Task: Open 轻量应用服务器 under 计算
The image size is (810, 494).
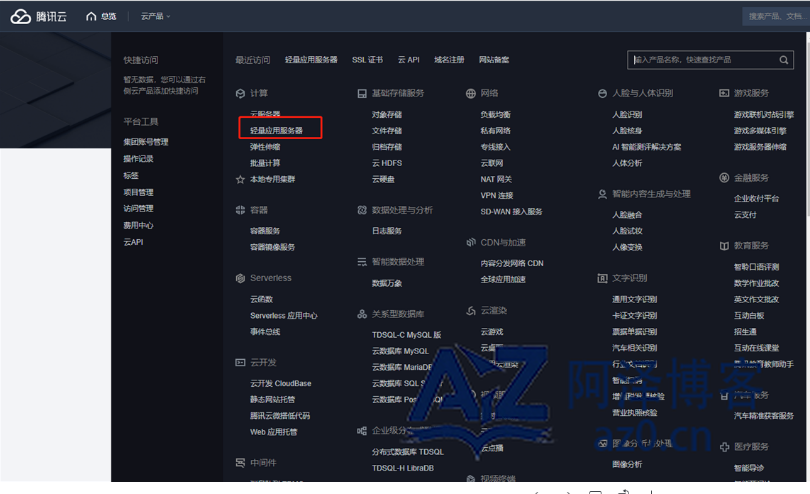Action: 276,130
